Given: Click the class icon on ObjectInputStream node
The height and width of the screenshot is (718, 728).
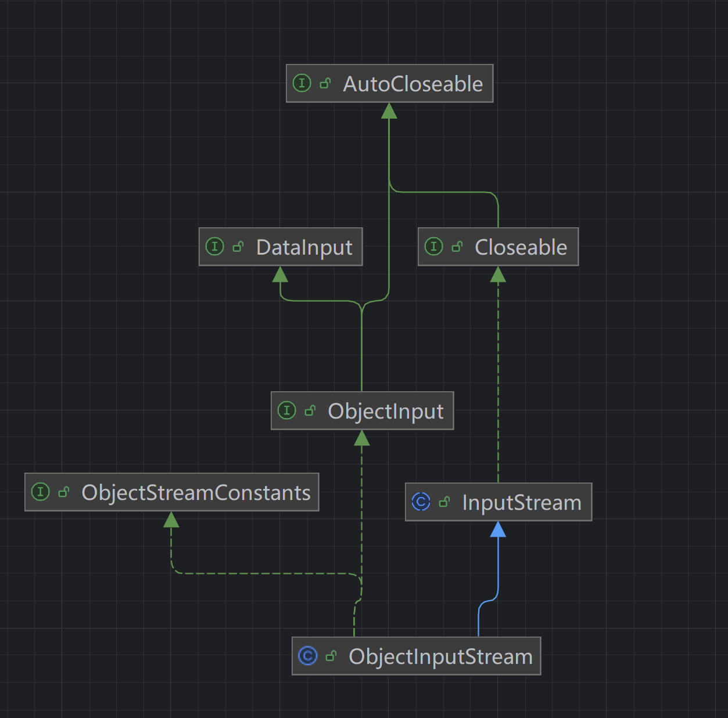Looking at the screenshot, I should (308, 656).
